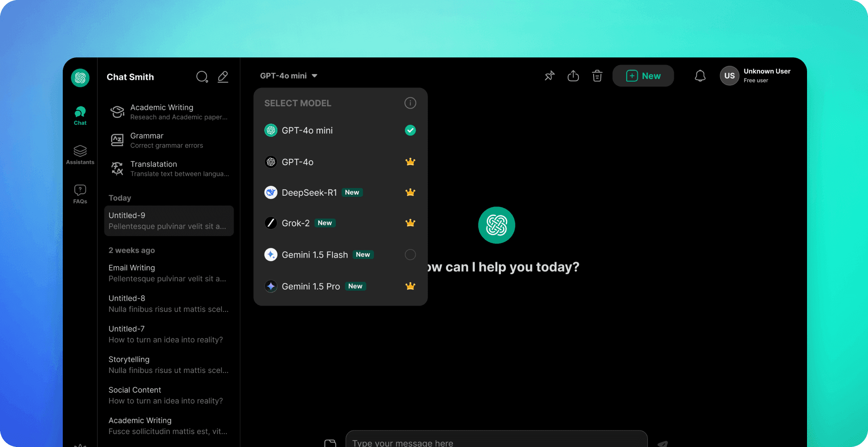868x447 pixels.
Task: Click the green checkmark for GPT-4o mini
Action: click(410, 131)
